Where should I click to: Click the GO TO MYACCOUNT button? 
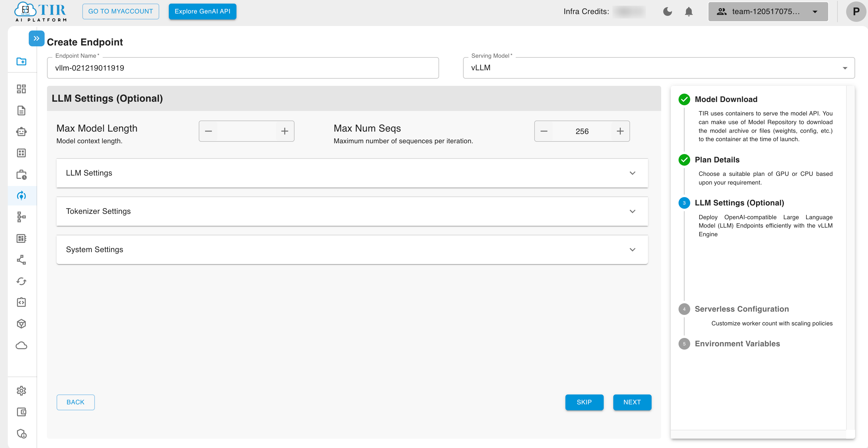pos(121,11)
